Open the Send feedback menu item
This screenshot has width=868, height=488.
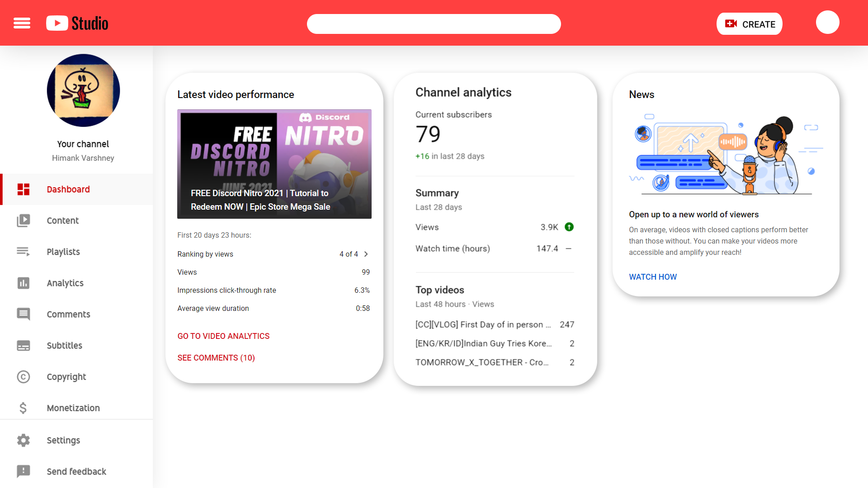pos(76,471)
